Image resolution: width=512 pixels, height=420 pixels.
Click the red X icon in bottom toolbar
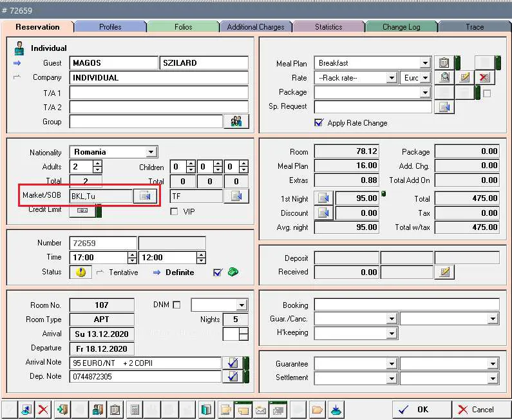coord(43,410)
